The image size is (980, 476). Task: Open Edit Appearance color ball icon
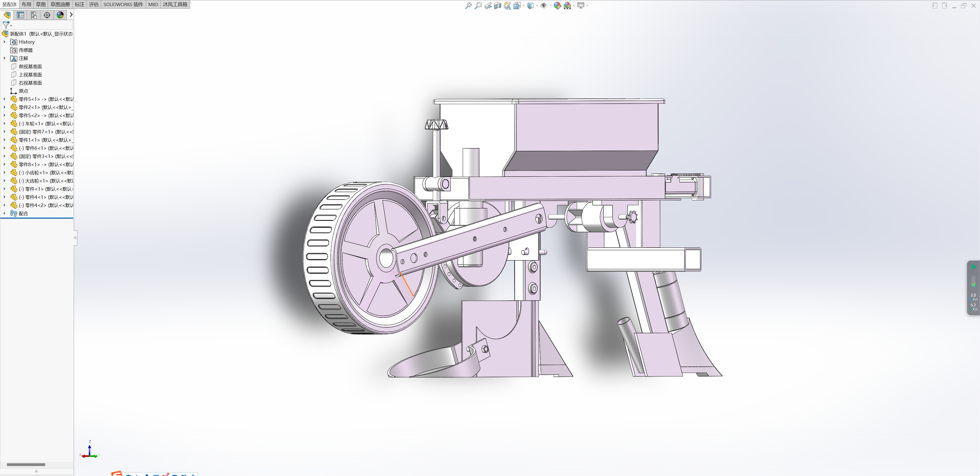[557, 5]
